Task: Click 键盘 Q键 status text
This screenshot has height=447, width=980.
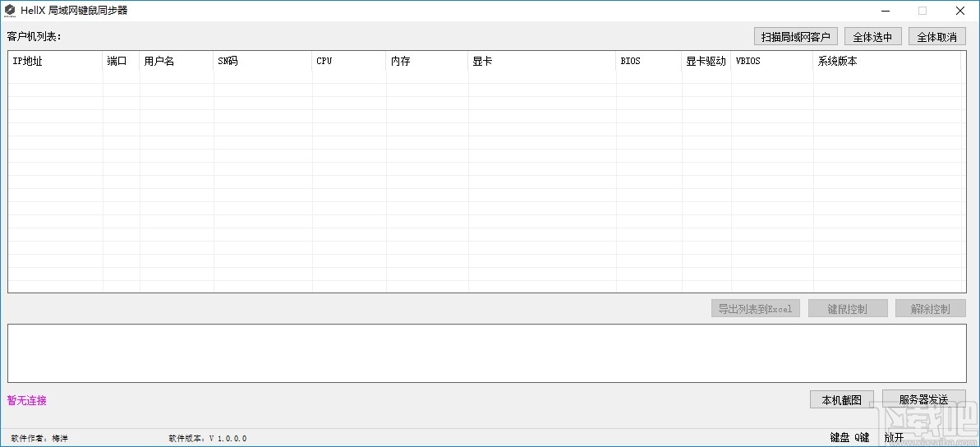Action: (849, 438)
